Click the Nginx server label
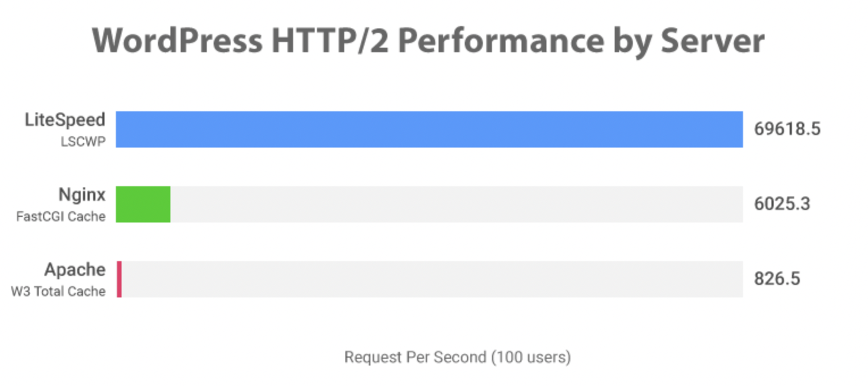 tap(82, 195)
